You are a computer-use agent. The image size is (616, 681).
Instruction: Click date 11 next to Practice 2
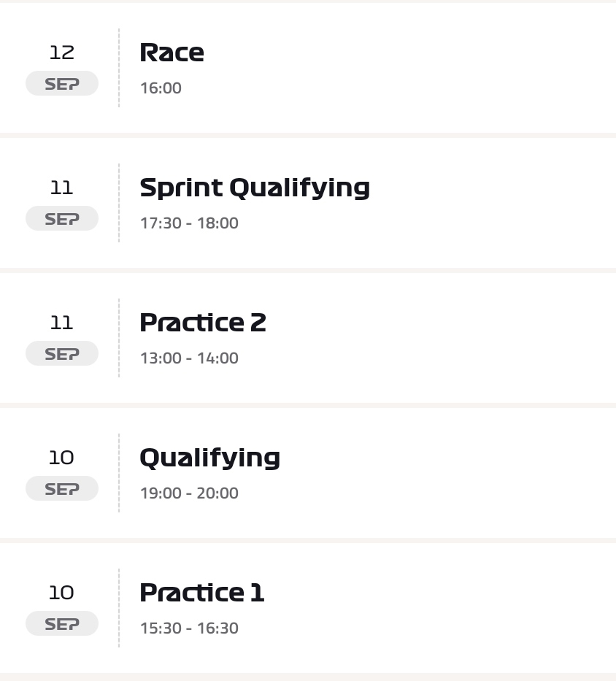click(62, 323)
